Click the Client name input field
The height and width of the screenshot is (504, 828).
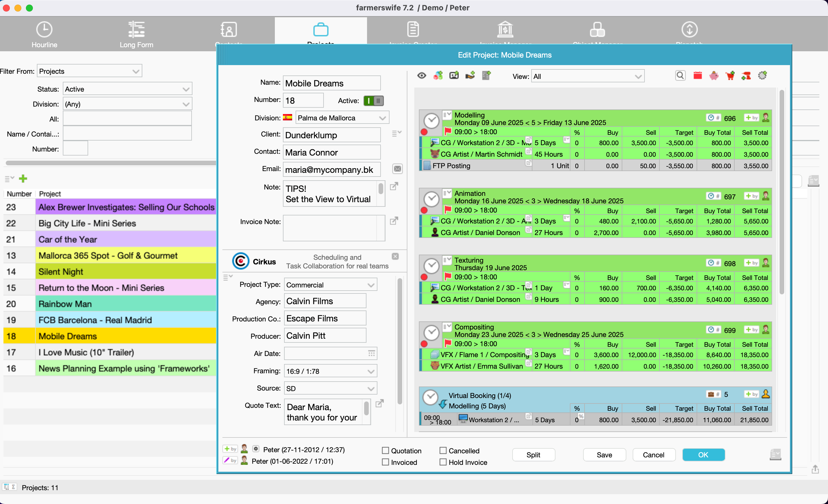click(331, 135)
